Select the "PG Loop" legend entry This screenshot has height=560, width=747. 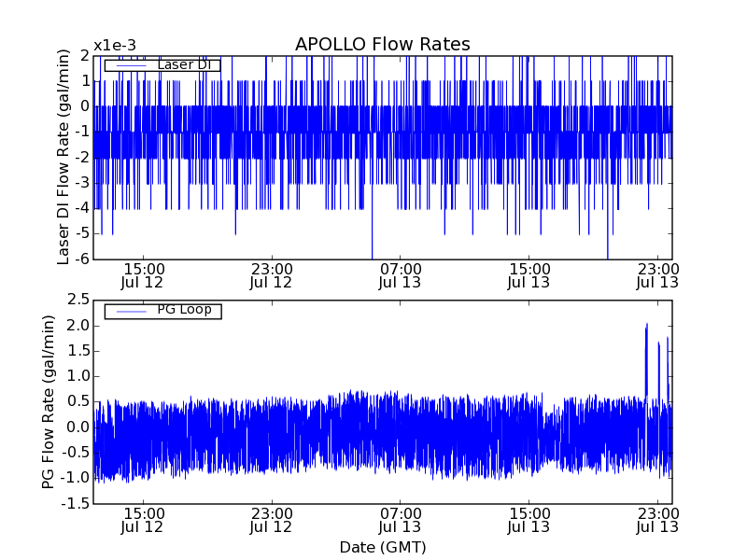[162, 311]
